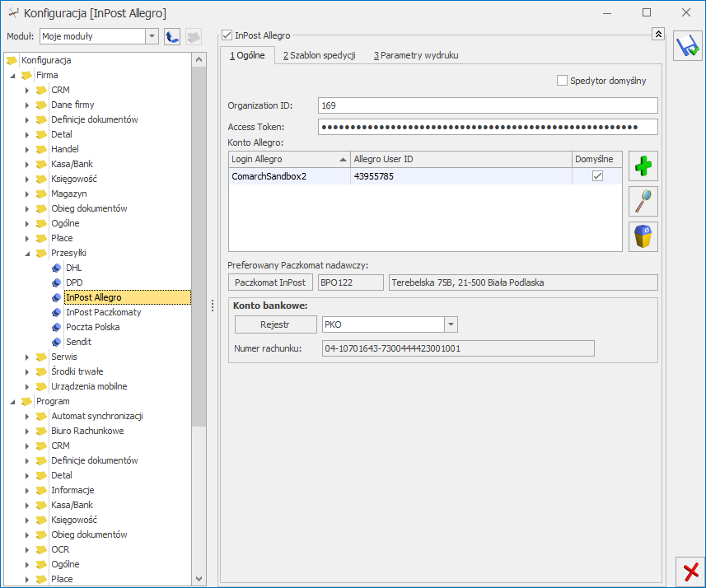The image size is (706, 588).
Task: Click the Urządzenia mobilne folder icon
Action: 41,387
